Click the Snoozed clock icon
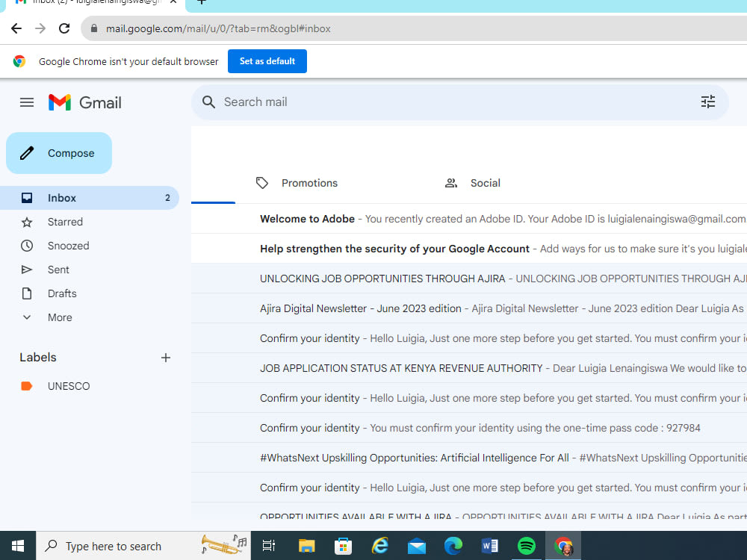Image resolution: width=747 pixels, height=560 pixels. click(x=27, y=246)
